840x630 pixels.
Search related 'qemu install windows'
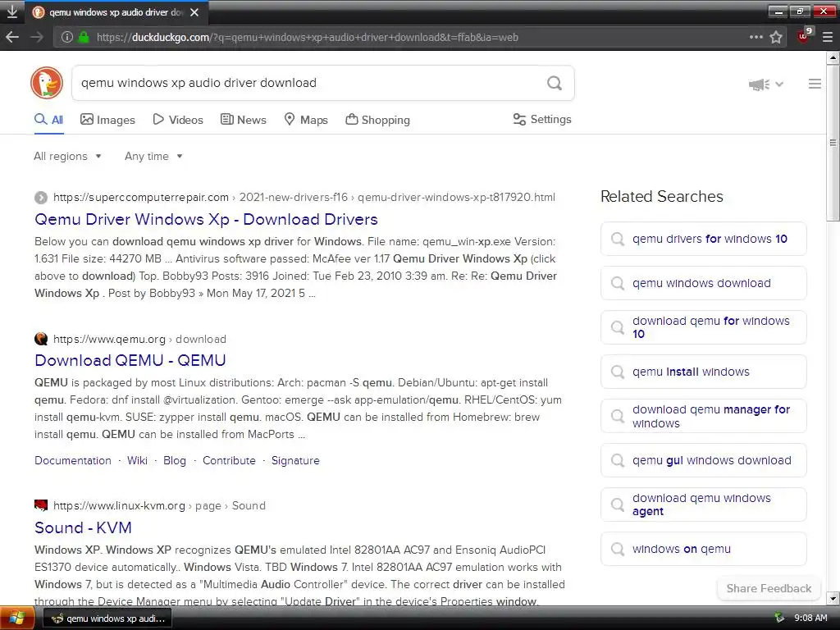coord(703,372)
